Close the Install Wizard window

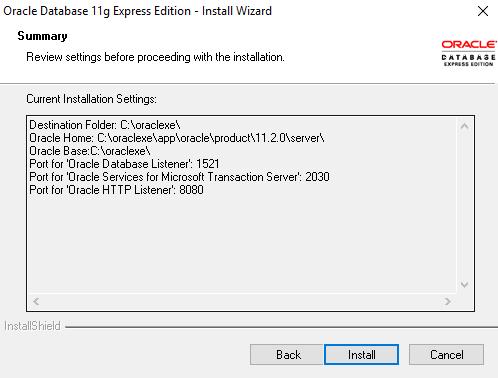tap(483, 11)
